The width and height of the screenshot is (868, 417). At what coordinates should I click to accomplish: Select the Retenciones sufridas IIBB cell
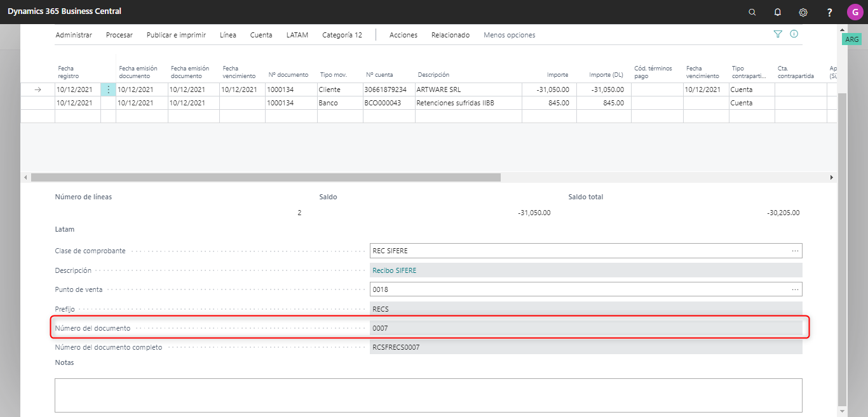(x=468, y=103)
